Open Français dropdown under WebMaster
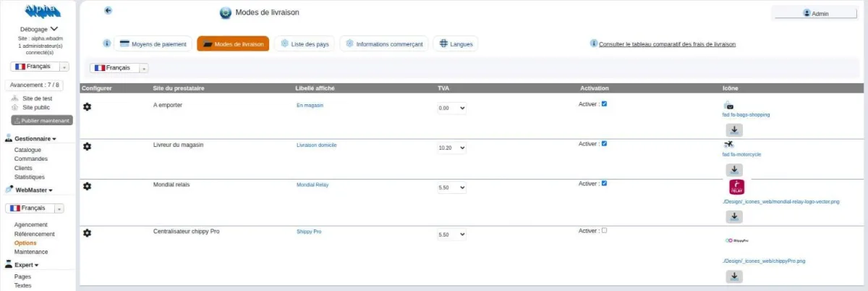Screen dimensions: 868x291 35,208
